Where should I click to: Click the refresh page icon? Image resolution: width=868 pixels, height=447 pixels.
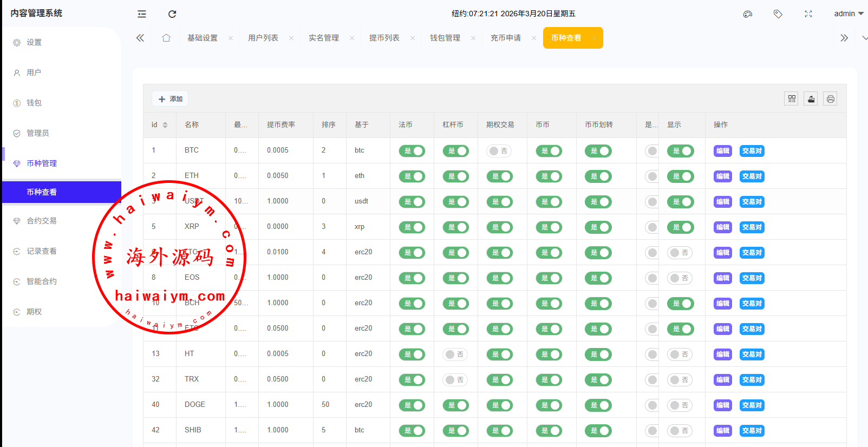click(x=172, y=14)
